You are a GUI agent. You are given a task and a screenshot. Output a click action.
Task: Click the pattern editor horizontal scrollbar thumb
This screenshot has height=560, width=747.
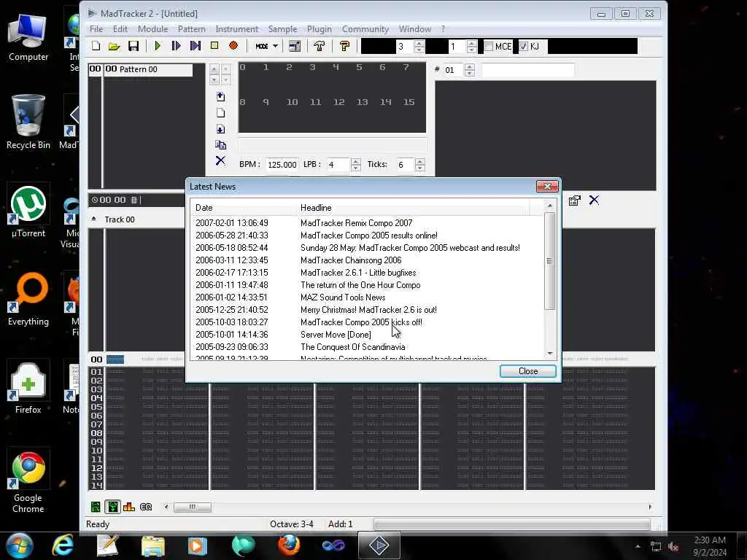[x=192, y=507]
